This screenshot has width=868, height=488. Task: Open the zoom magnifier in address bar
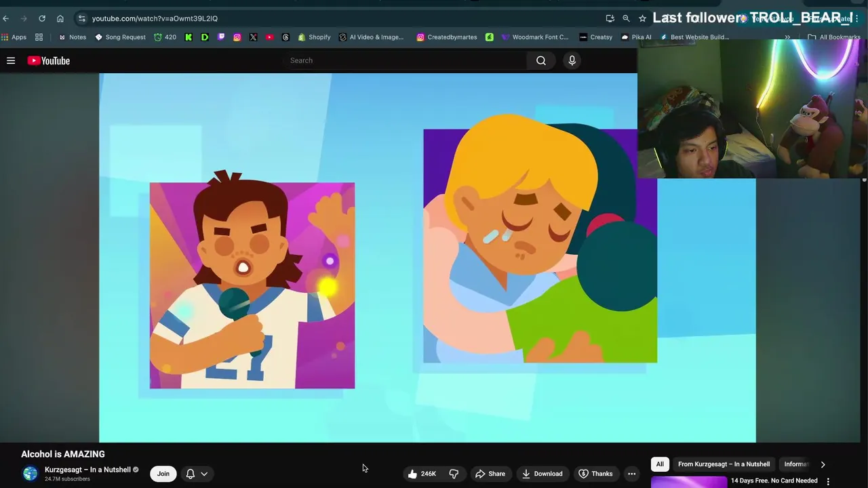[626, 18]
